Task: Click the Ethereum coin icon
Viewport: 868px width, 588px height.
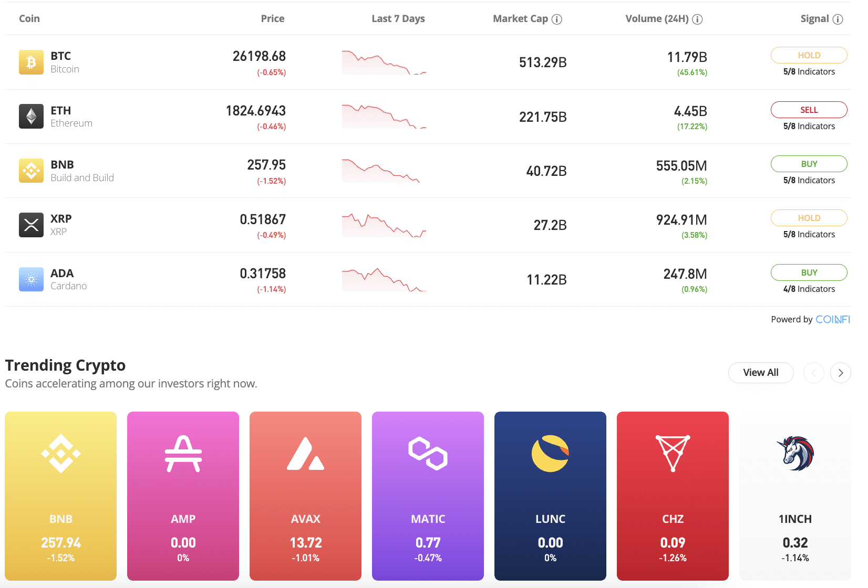Action: coord(31,117)
